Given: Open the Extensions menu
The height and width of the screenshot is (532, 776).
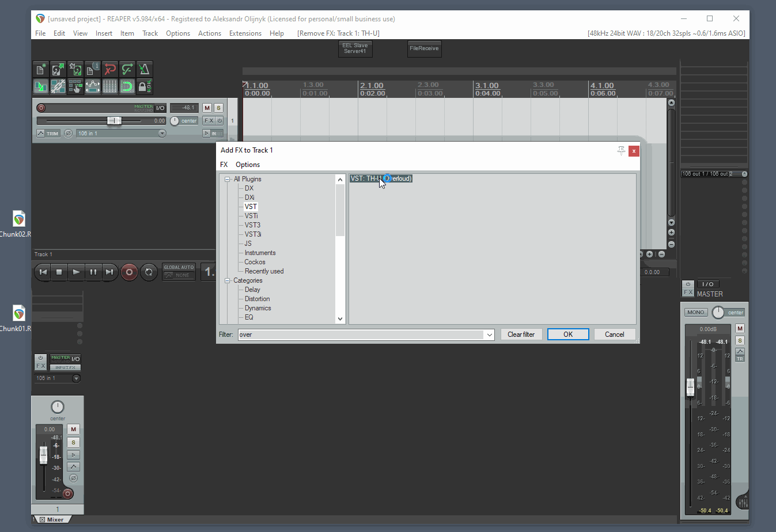Looking at the screenshot, I should pyautogui.click(x=245, y=33).
